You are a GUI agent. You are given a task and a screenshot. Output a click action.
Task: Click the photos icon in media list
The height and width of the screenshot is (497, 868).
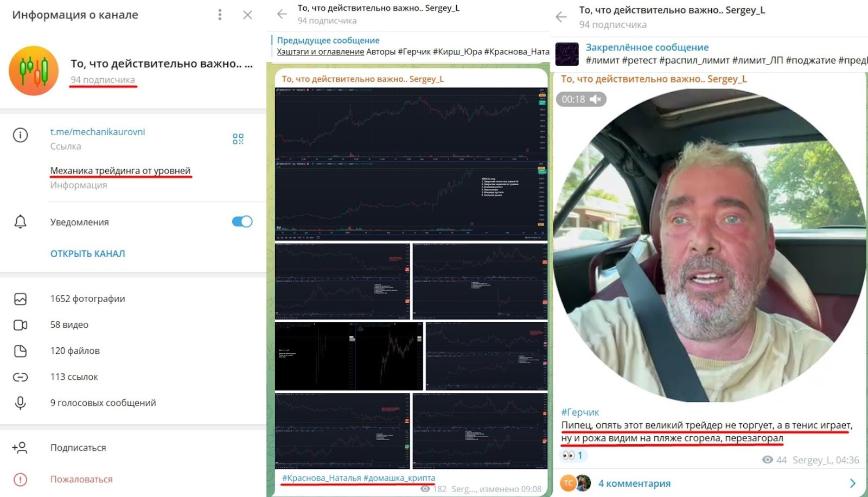20,299
